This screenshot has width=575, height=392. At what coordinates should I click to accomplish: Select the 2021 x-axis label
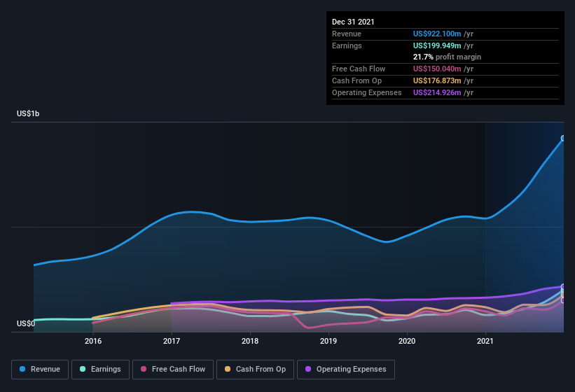click(x=485, y=341)
